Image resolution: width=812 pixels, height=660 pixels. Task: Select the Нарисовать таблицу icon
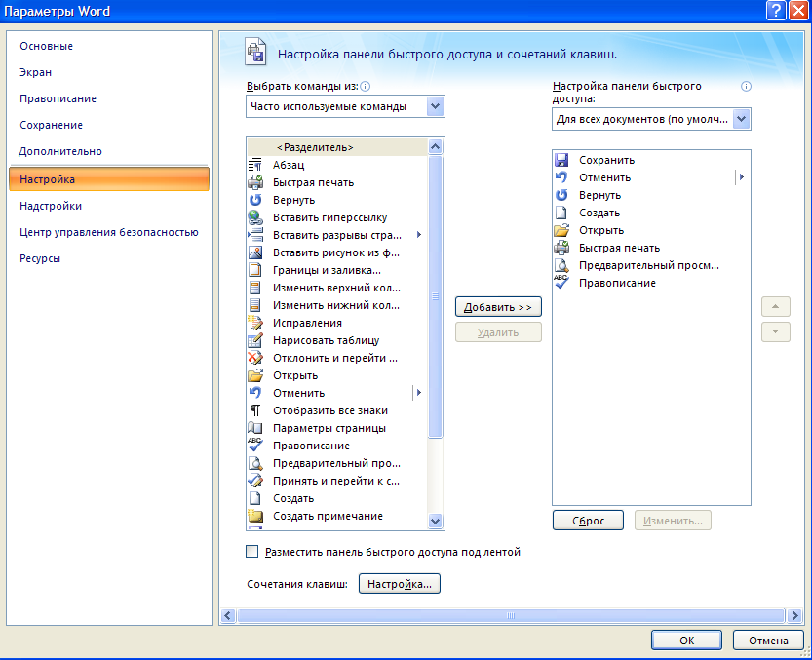pos(255,340)
